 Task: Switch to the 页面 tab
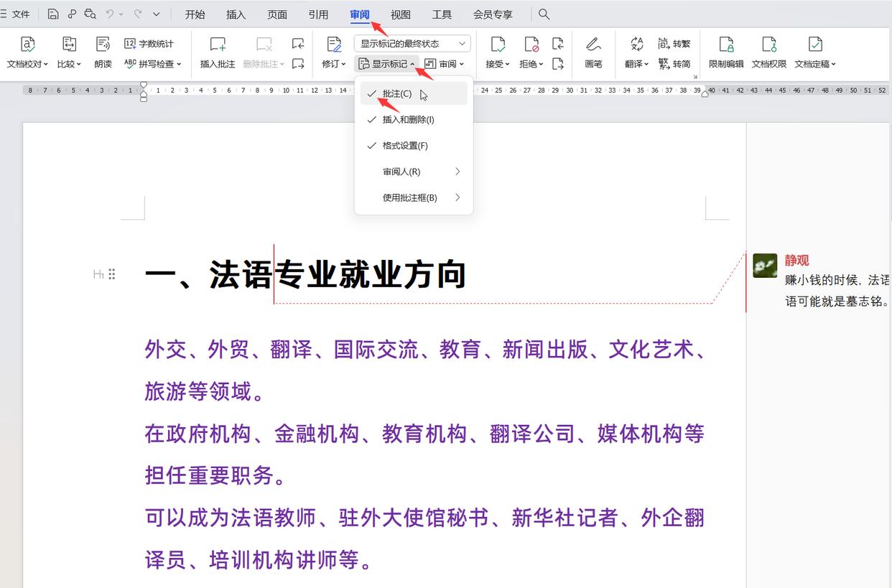tap(277, 14)
